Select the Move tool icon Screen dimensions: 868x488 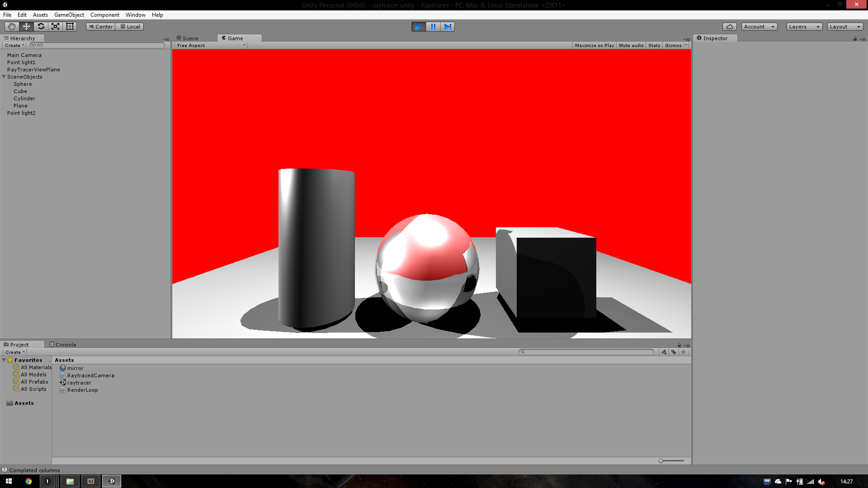(x=26, y=26)
